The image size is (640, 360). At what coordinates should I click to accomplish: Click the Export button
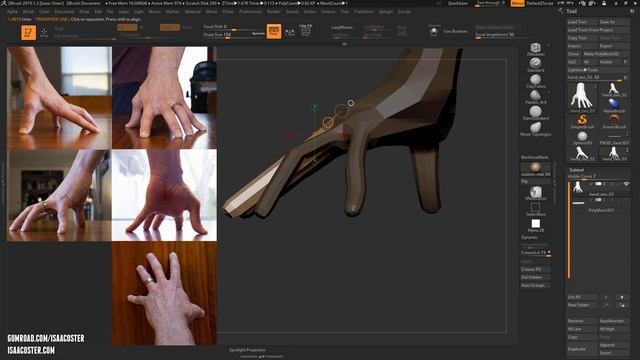[613, 46]
